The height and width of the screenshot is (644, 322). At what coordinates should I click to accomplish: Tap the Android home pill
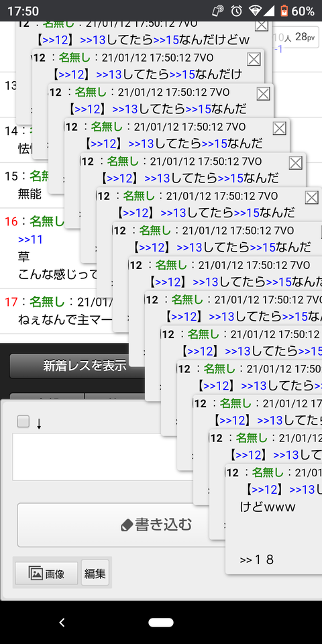pos(161,623)
